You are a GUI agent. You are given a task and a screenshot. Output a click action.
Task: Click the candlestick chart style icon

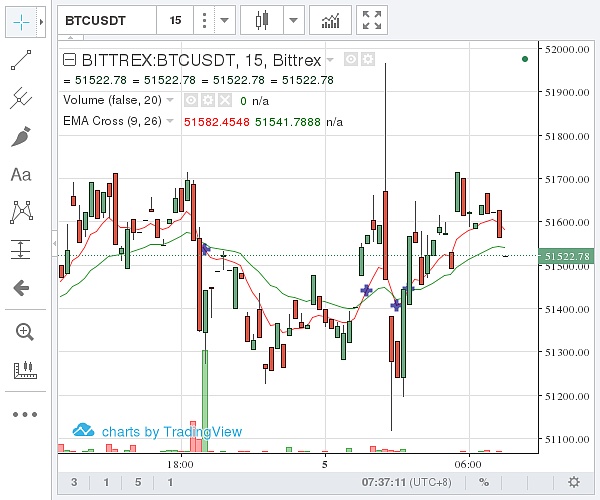(x=262, y=20)
